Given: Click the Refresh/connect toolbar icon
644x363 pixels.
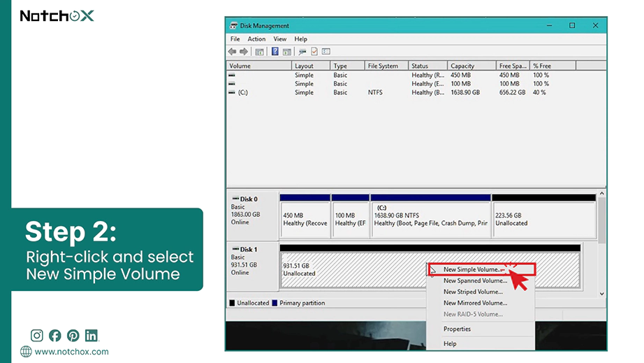Looking at the screenshot, I should [302, 51].
